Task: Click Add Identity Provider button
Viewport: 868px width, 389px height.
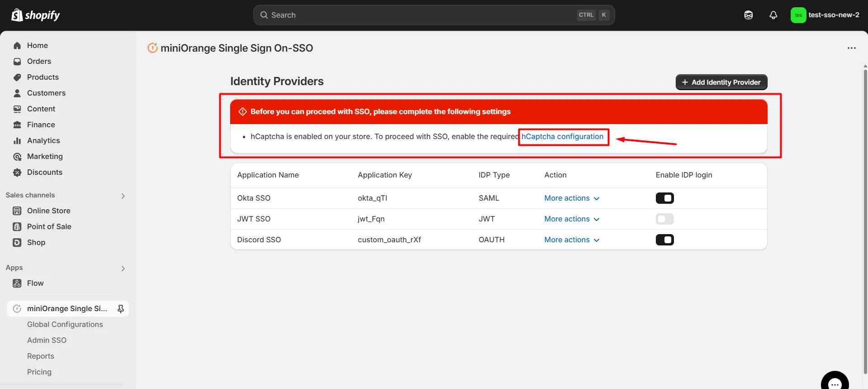Action: (x=721, y=82)
